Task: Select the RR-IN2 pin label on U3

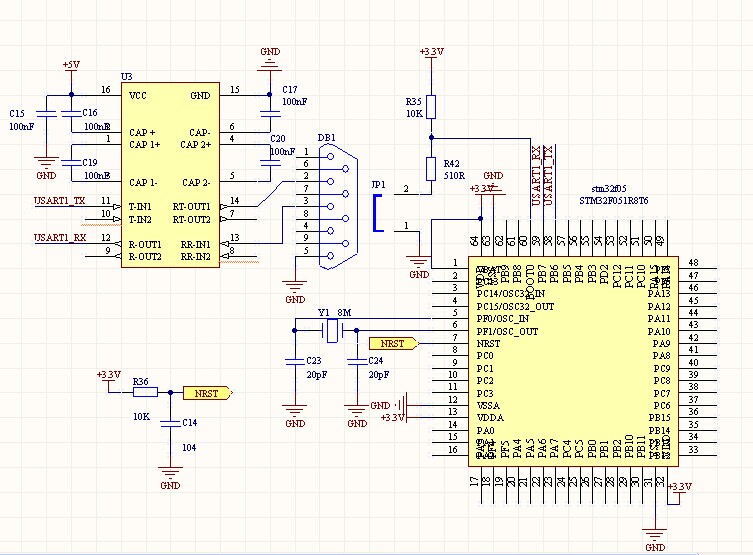Action: pyautogui.click(x=195, y=257)
